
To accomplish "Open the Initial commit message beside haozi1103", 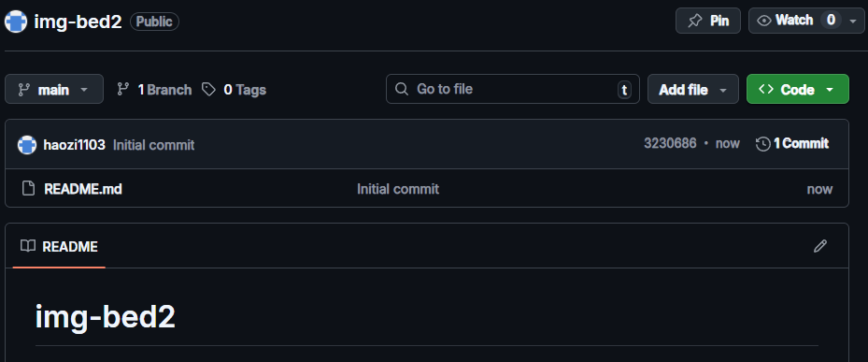I will tap(154, 145).
